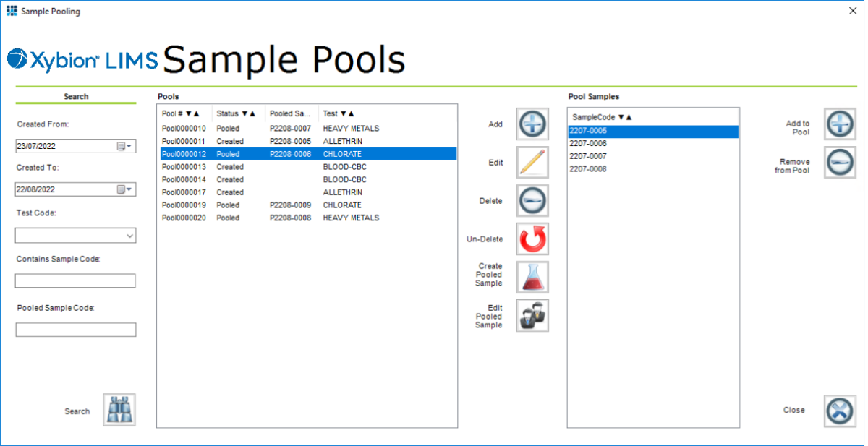Click the red Un-Delete arrow icon

click(x=532, y=239)
